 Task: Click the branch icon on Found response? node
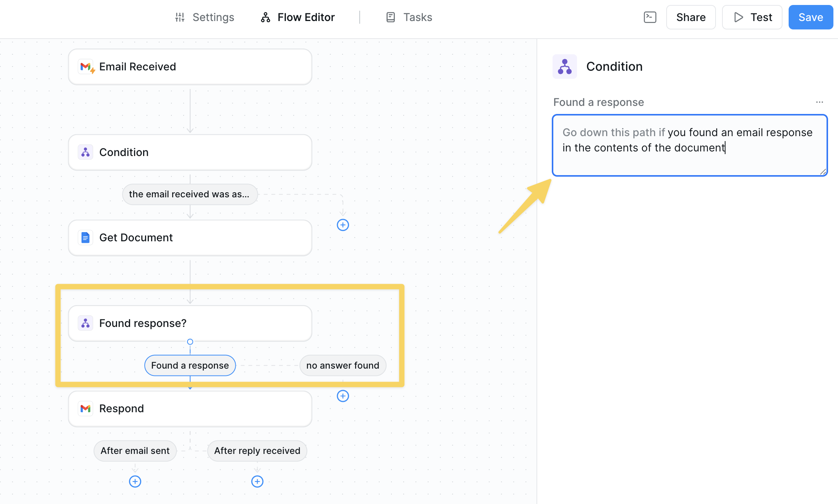pos(85,323)
